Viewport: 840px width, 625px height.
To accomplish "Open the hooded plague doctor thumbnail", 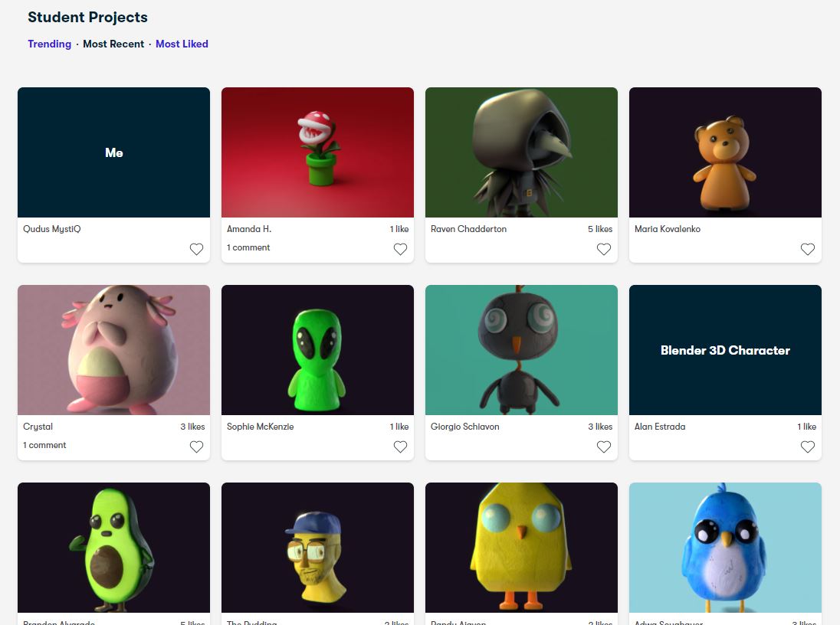I will pos(521,152).
